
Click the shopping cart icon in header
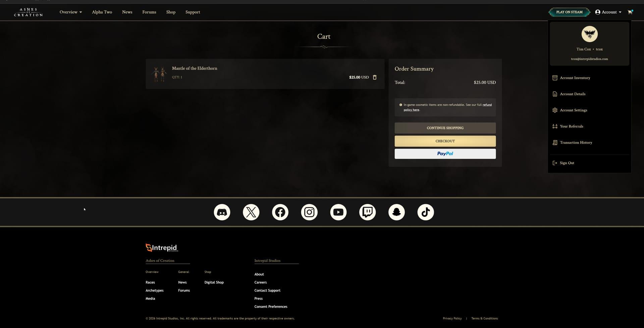630,12
